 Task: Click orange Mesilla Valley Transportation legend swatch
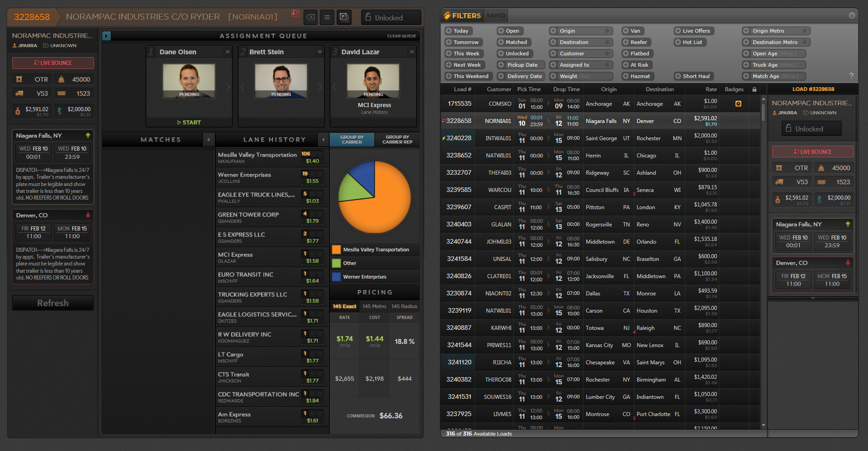336,250
